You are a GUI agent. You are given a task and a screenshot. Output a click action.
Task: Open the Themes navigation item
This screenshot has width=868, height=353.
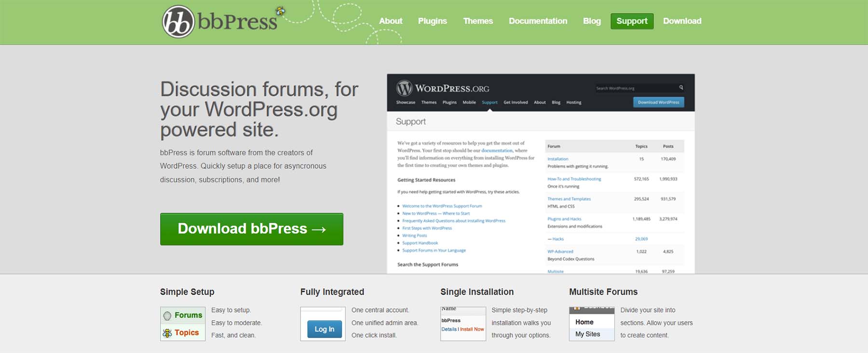pyautogui.click(x=478, y=21)
